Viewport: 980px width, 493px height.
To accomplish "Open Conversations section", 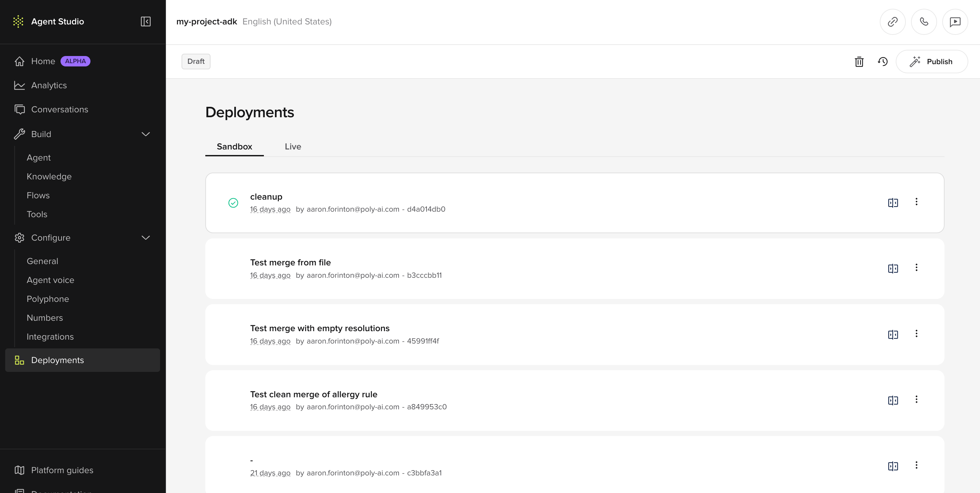I will coord(60,109).
